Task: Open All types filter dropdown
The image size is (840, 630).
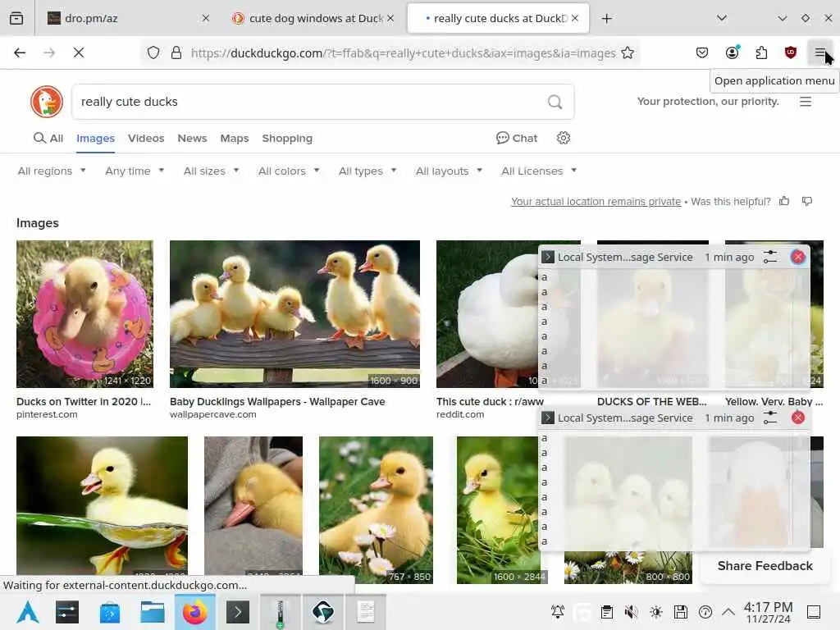Action: click(x=367, y=171)
